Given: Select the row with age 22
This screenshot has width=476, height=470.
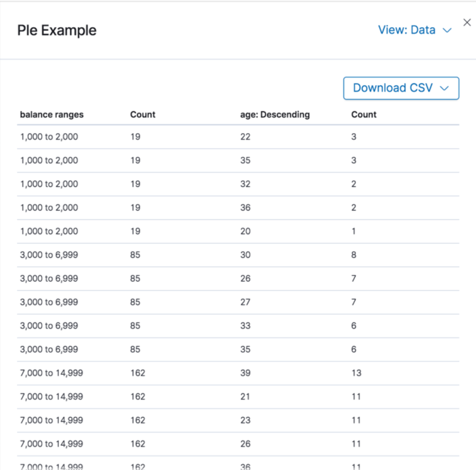Looking at the screenshot, I should (245, 137).
